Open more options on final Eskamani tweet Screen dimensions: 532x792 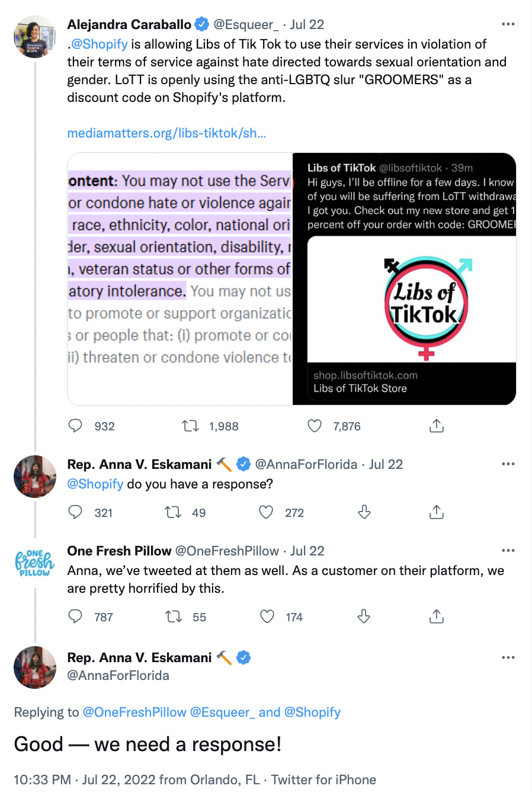pyautogui.click(x=508, y=657)
